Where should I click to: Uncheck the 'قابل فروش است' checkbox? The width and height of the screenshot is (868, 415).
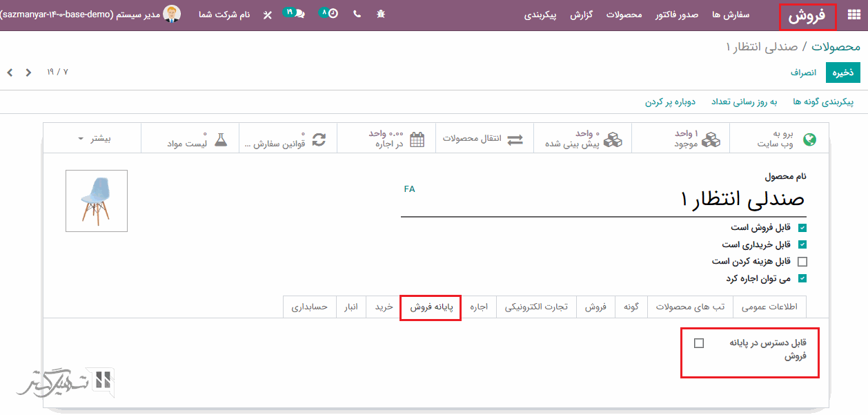(x=802, y=227)
